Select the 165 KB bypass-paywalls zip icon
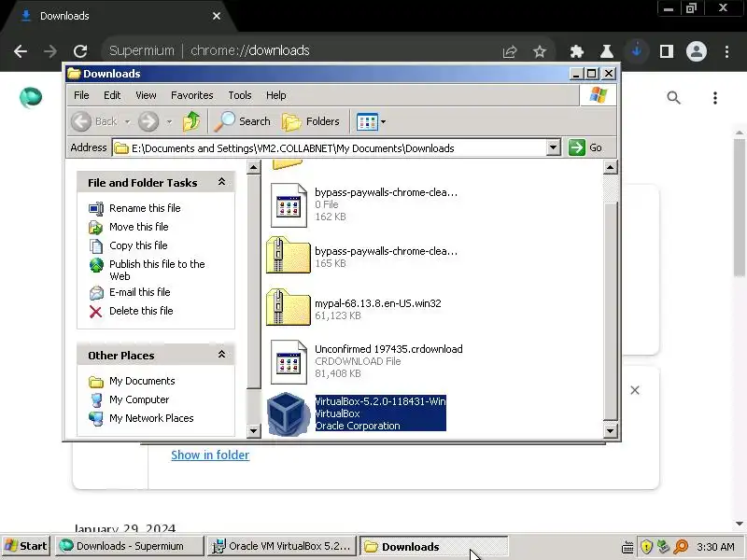The height and width of the screenshot is (560, 747). coord(289,255)
